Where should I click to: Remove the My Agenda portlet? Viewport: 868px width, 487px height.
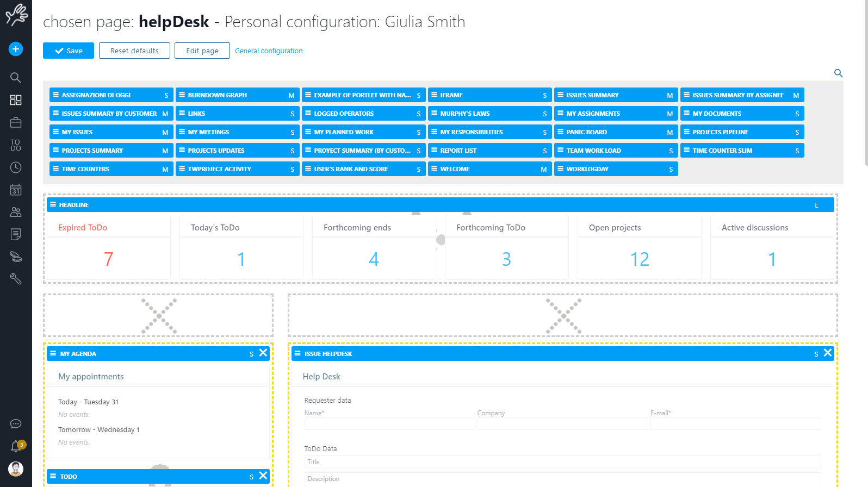click(x=263, y=353)
